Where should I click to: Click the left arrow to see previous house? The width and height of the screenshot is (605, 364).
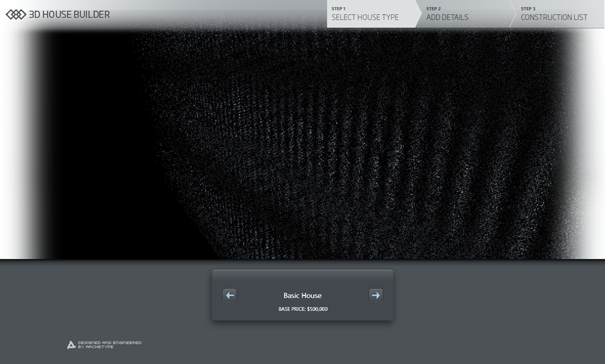pyautogui.click(x=230, y=295)
